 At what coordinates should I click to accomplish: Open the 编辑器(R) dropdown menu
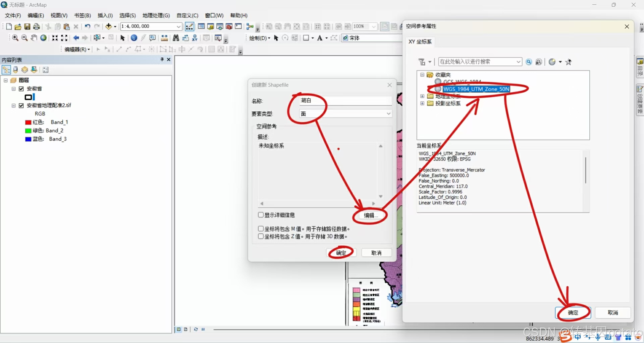click(x=77, y=49)
